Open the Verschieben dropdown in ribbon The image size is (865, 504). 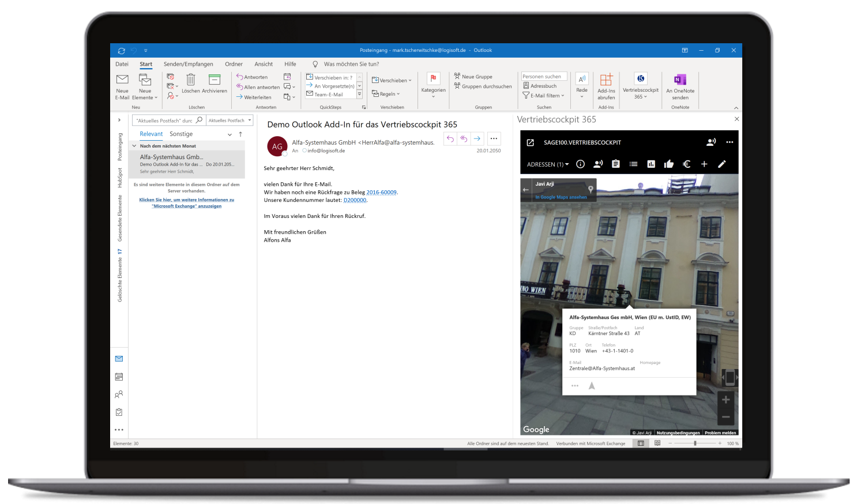[x=392, y=80]
